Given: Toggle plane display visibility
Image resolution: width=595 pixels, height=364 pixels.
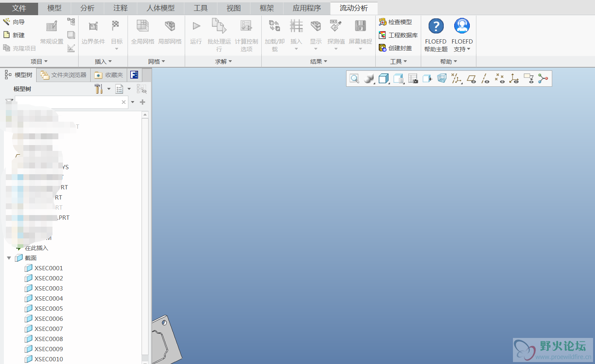Looking at the screenshot, I should (471, 79).
